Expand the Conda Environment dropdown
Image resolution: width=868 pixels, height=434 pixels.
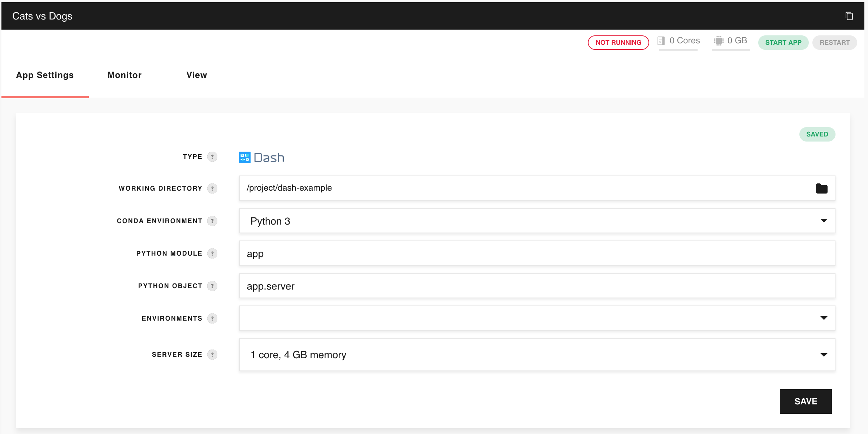(824, 221)
